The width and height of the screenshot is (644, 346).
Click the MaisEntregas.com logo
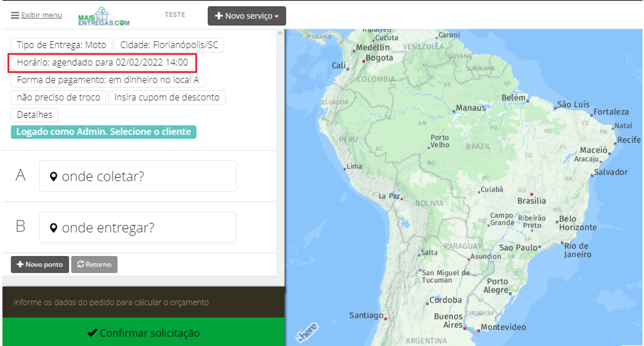click(104, 16)
